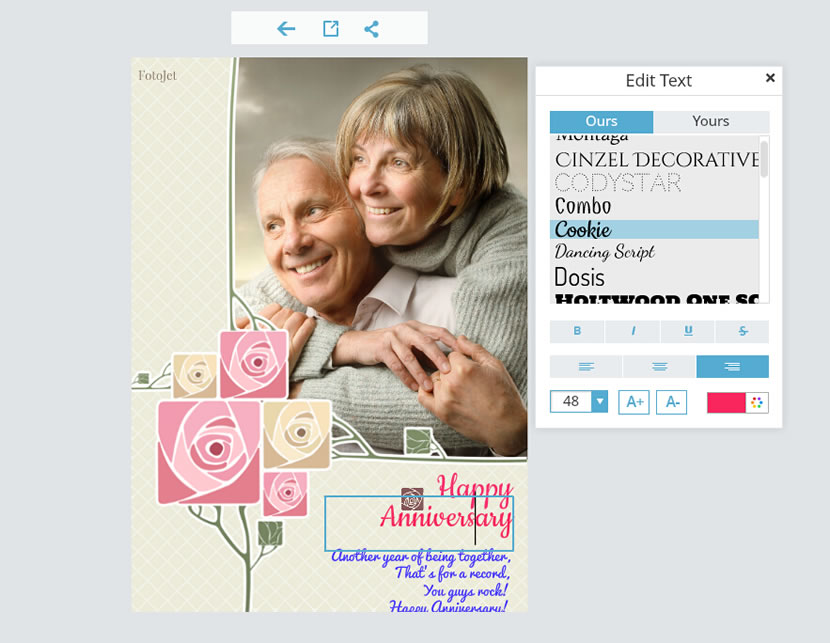Toggle italic formatting
This screenshot has width=830, height=643.
click(x=633, y=331)
